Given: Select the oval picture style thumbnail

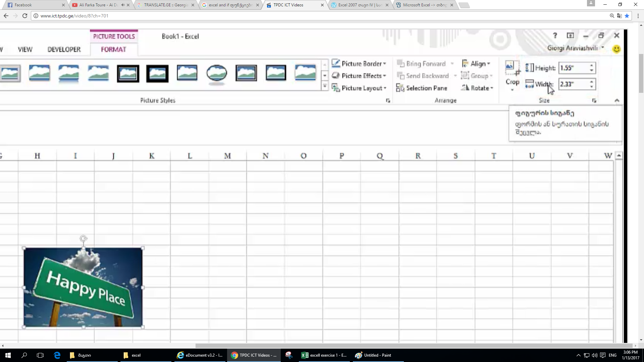Looking at the screenshot, I should pyautogui.click(x=216, y=73).
